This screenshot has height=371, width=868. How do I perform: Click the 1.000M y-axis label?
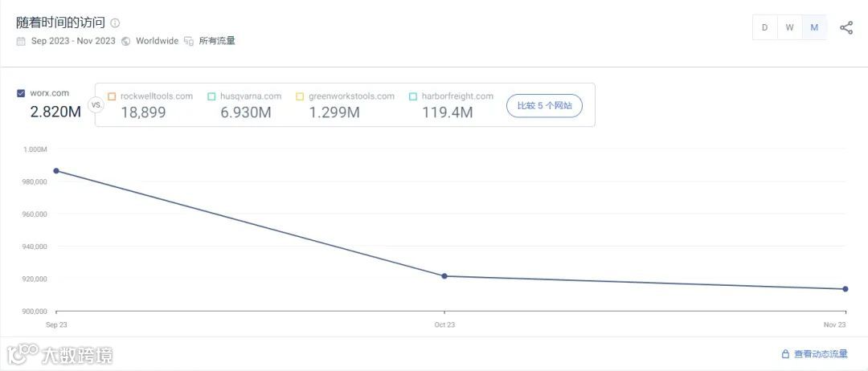point(35,149)
